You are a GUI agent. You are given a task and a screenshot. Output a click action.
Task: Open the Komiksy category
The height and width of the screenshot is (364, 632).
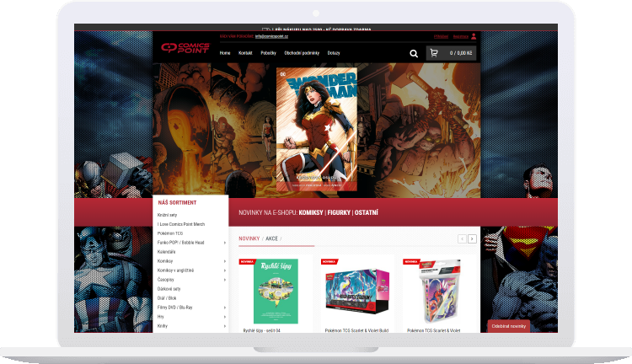(165, 261)
